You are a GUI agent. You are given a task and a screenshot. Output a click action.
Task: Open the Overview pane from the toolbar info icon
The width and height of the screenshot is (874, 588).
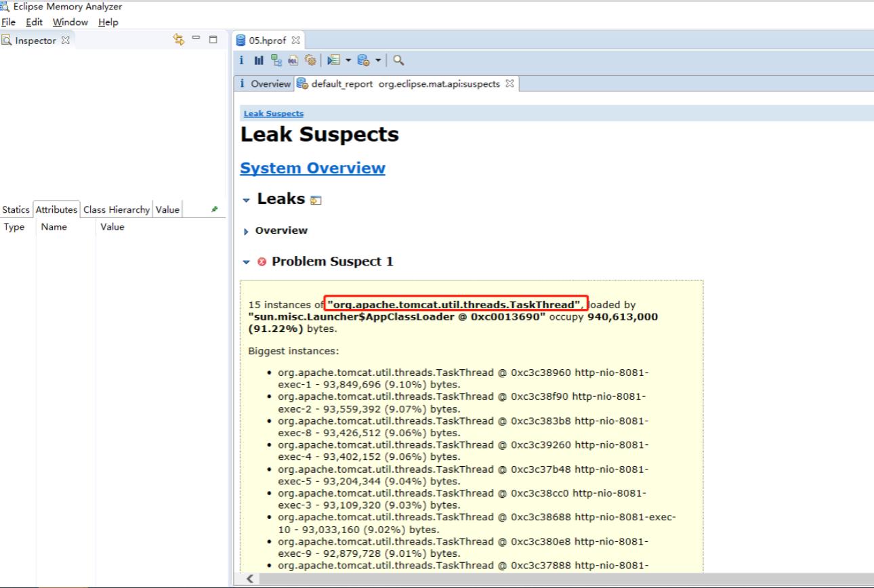[x=243, y=61]
